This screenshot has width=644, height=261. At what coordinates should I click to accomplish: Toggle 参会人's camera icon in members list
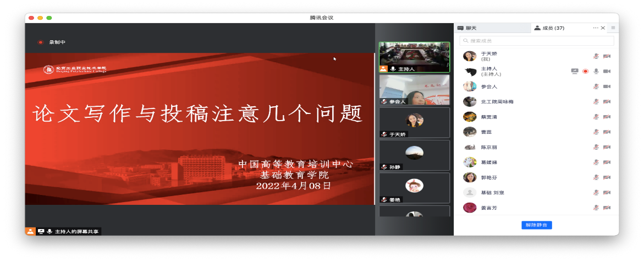click(607, 86)
